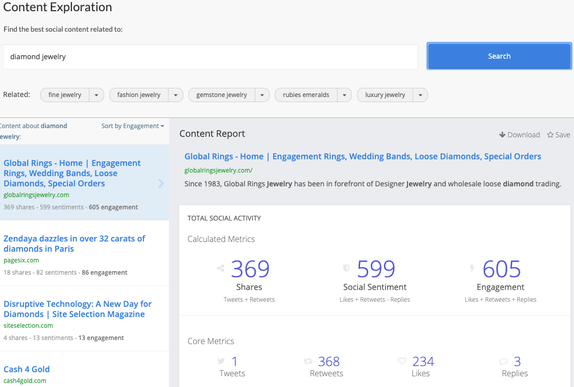Select the rubies emeralds related tag
This screenshot has height=387, width=574.
point(306,95)
